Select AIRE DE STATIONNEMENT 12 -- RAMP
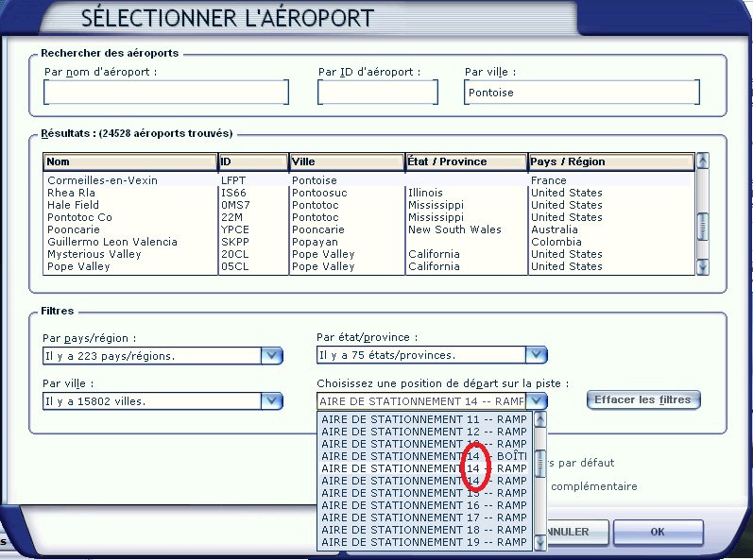 tap(424, 432)
